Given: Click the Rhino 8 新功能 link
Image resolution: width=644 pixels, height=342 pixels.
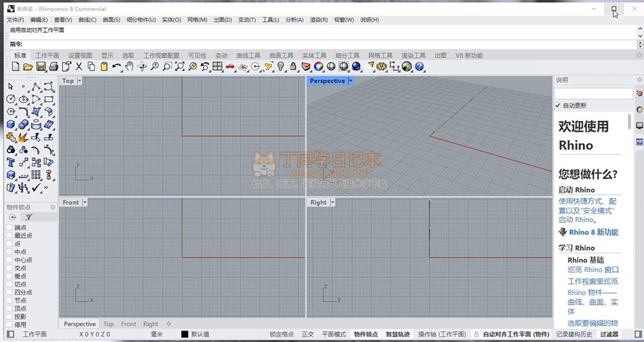Looking at the screenshot, I should [x=592, y=232].
